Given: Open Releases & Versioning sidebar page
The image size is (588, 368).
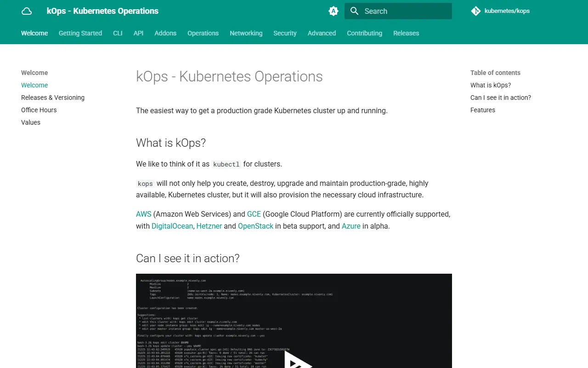Looking at the screenshot, I should point(53,98).
